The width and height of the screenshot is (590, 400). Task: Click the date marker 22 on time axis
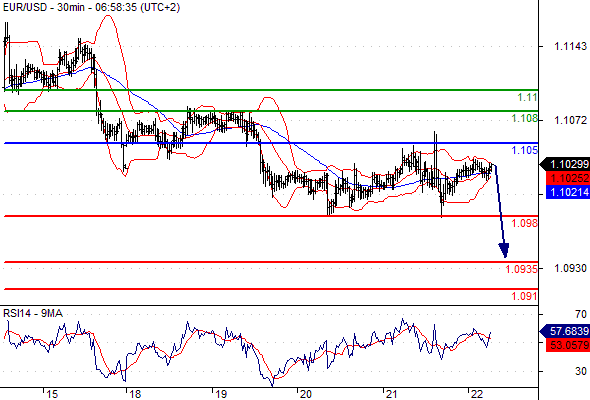coord(476,394)
